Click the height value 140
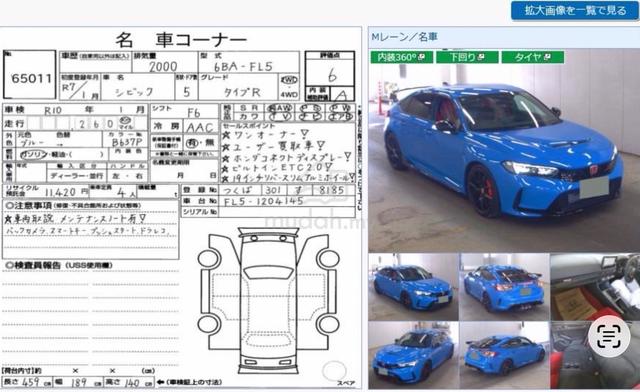The image size is (640, 392). [x=131, y=383]
